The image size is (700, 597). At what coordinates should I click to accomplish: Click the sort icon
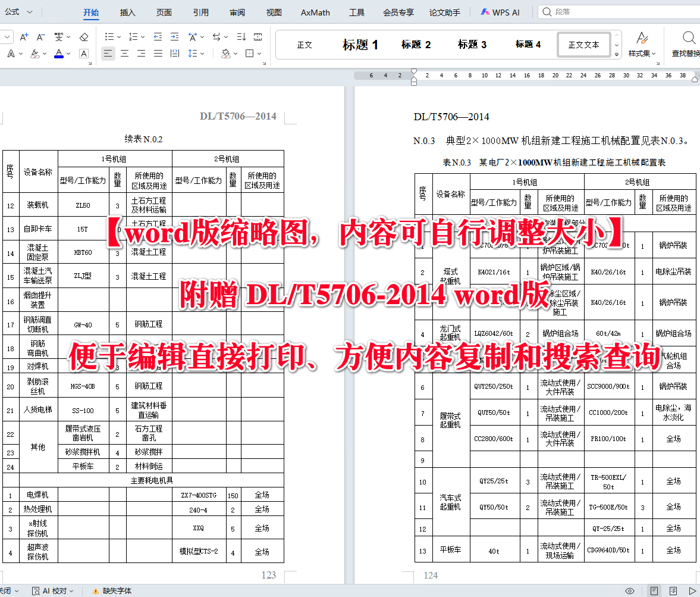(241, 37)
